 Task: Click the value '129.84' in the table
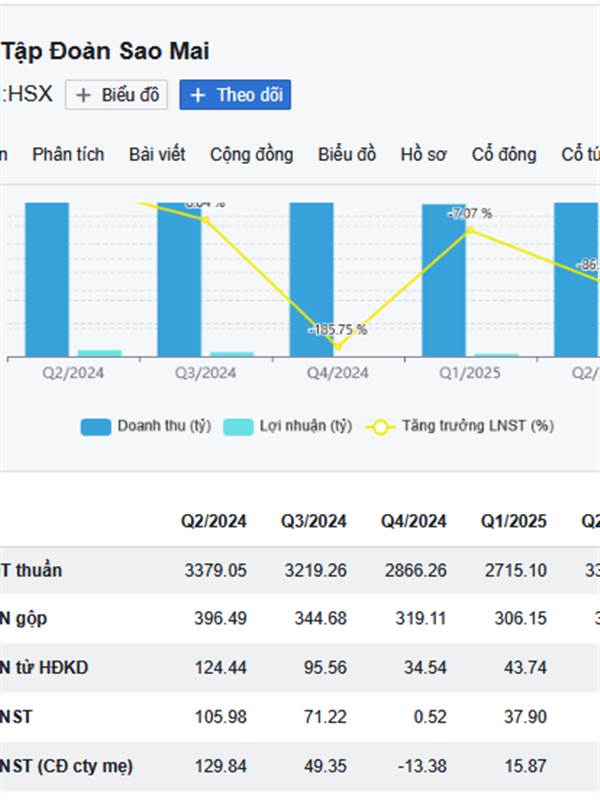pyautogui.click(x=220, y=766)
